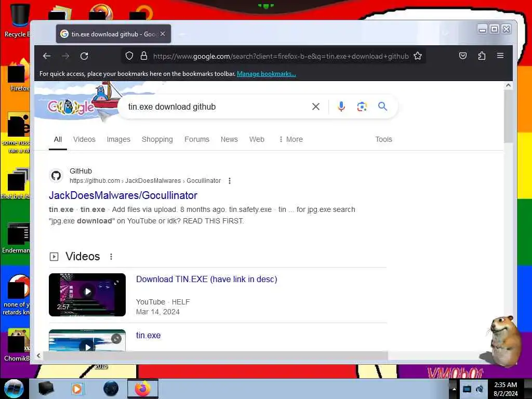Open the media player taskbar icon

point(77,389)
